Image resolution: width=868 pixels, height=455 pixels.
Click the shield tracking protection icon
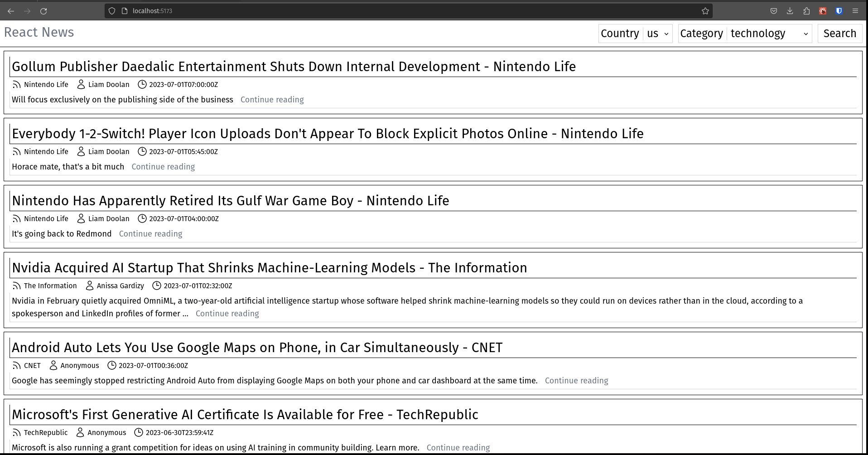coord(112,11)
